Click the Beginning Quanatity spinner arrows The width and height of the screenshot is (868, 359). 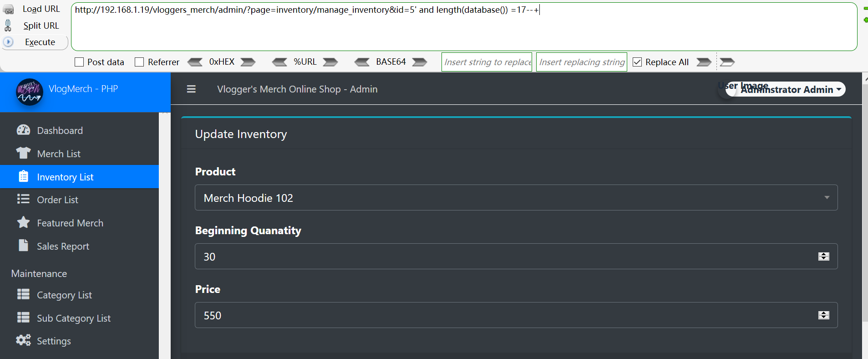coord(824,256)
